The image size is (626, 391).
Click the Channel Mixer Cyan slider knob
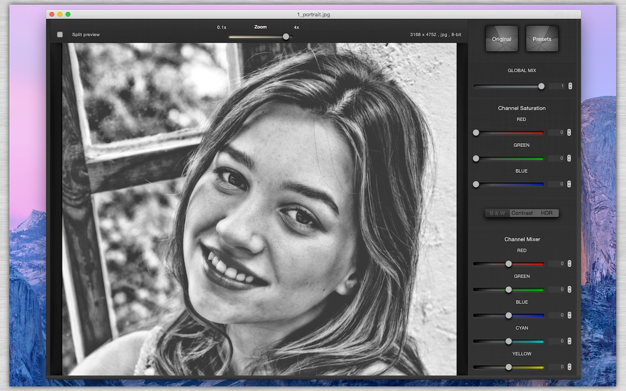tap(509, 341)
